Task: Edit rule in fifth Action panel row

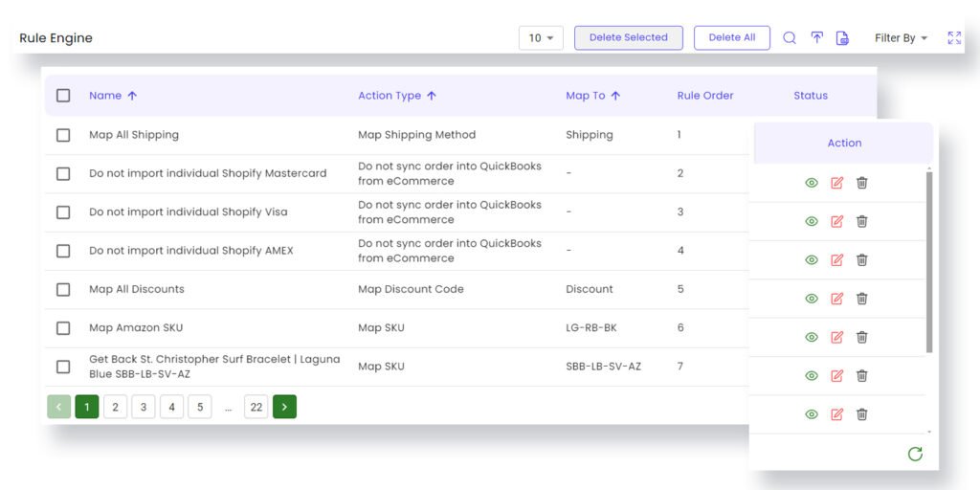Action: (836, 338)
